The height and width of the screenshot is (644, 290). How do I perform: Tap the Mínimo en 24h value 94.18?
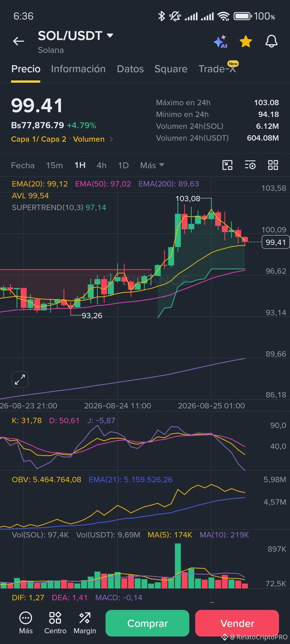pyautogui.click(x=269, y=114)
